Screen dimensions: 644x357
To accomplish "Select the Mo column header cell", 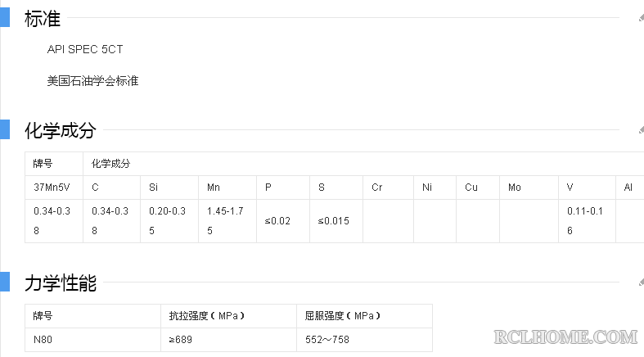I will click(529, 188).
